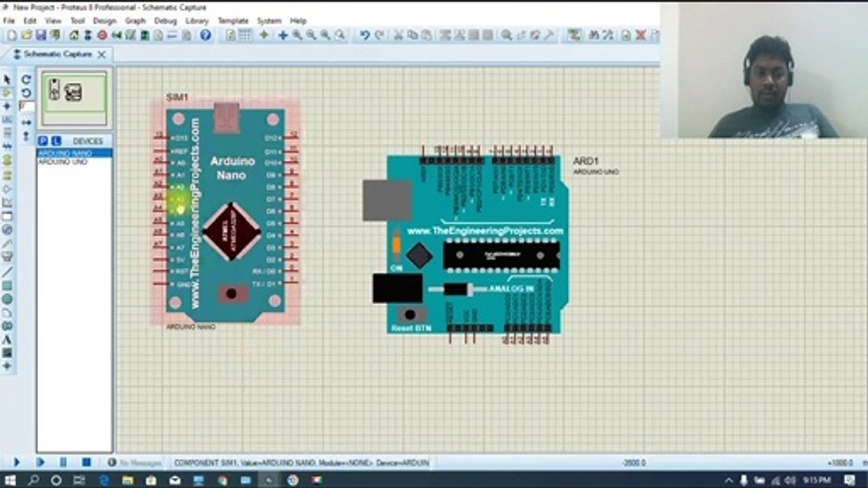Select the 2D Graphics Box tool
The image size is (868, 488).
(7, 285)
